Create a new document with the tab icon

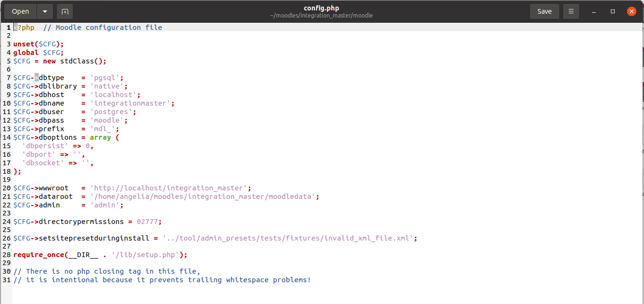(x=65, y=11)
